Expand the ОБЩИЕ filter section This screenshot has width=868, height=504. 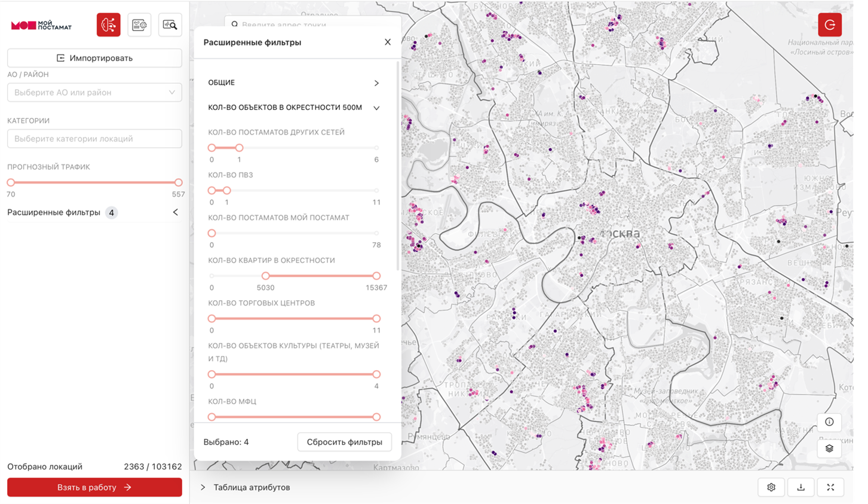[x=376, y=83]
